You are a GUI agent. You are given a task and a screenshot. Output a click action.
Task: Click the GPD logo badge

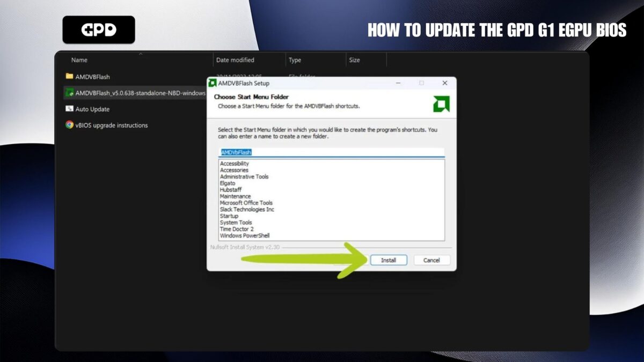pyautogui.click(x=99, y=29)
